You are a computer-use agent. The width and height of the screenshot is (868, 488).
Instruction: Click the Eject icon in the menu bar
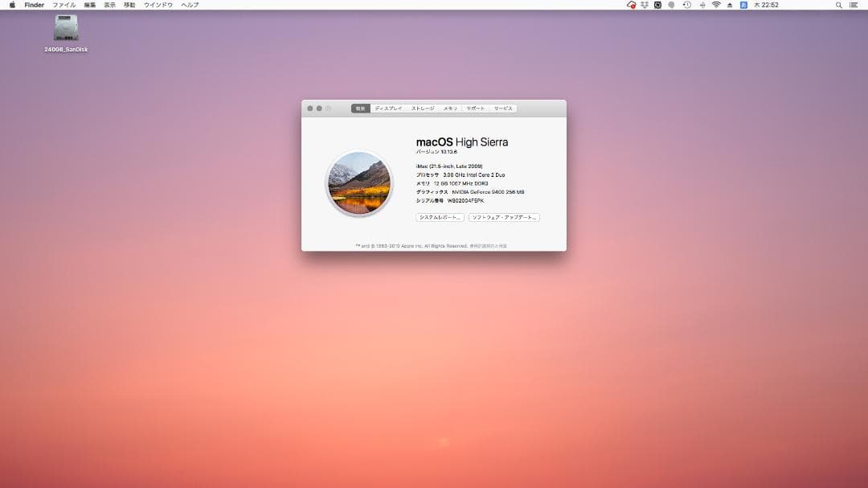(x=730, y=5)
